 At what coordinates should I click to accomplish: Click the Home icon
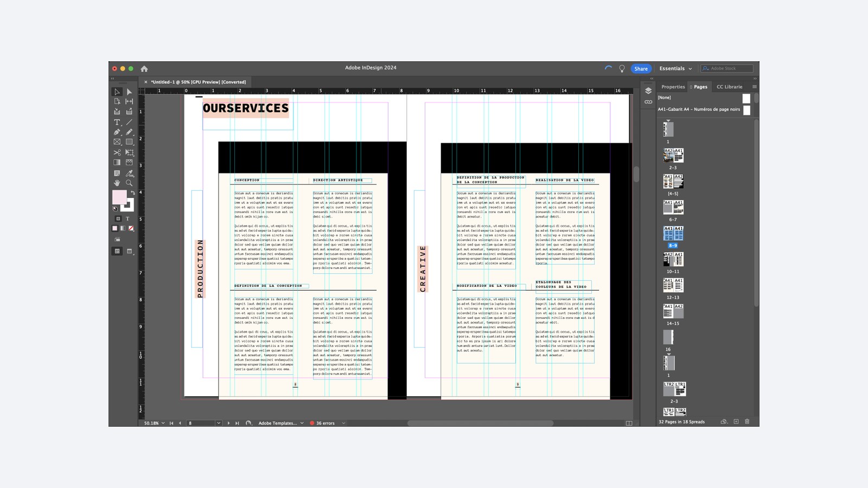click(x=144, y=69)
